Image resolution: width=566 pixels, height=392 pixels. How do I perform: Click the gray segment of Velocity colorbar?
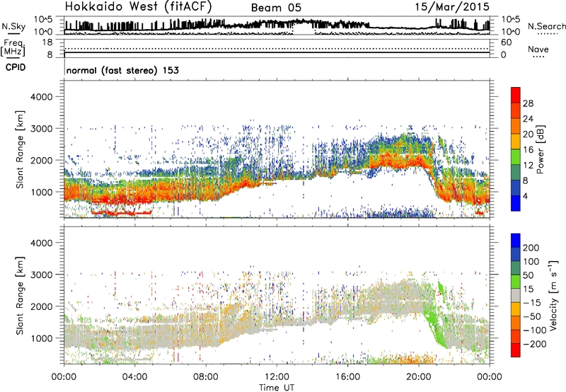tap(516, 296)
